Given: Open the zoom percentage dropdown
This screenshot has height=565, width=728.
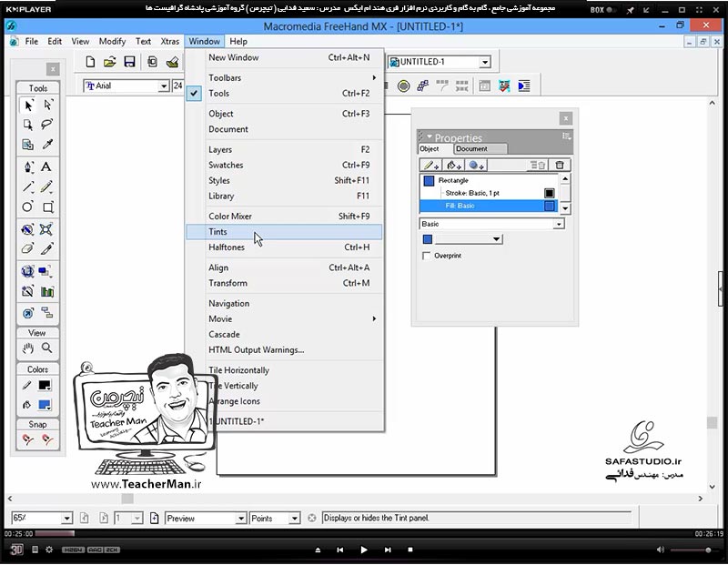Looking at the screenshot, I should pyautogui.click(x=66, y=518).
